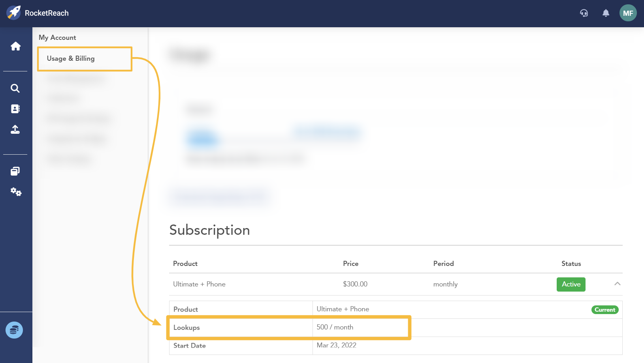Click the Ultimate + Phone value in details table
This screenshot has width=644, height=363.
[343, 309]
